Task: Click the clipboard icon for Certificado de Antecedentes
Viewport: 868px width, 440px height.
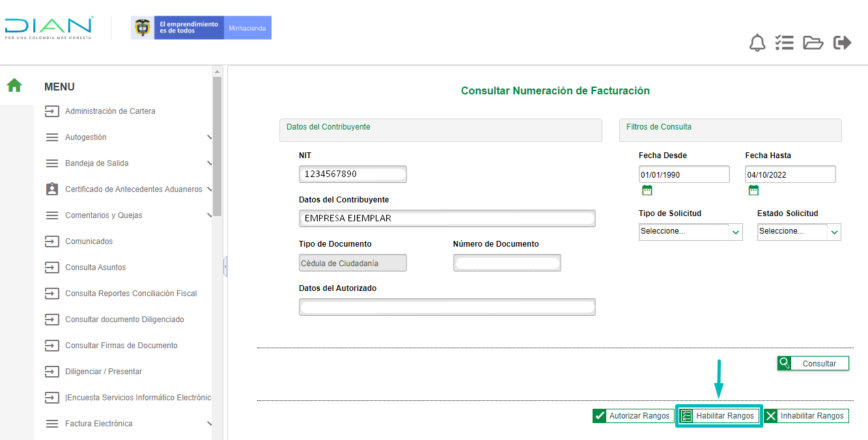Action: pos(52,189)
